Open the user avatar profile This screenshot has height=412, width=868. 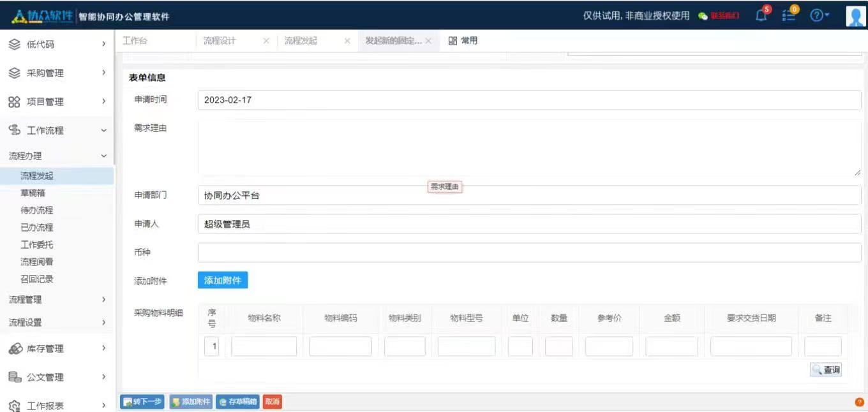(855, 16)
